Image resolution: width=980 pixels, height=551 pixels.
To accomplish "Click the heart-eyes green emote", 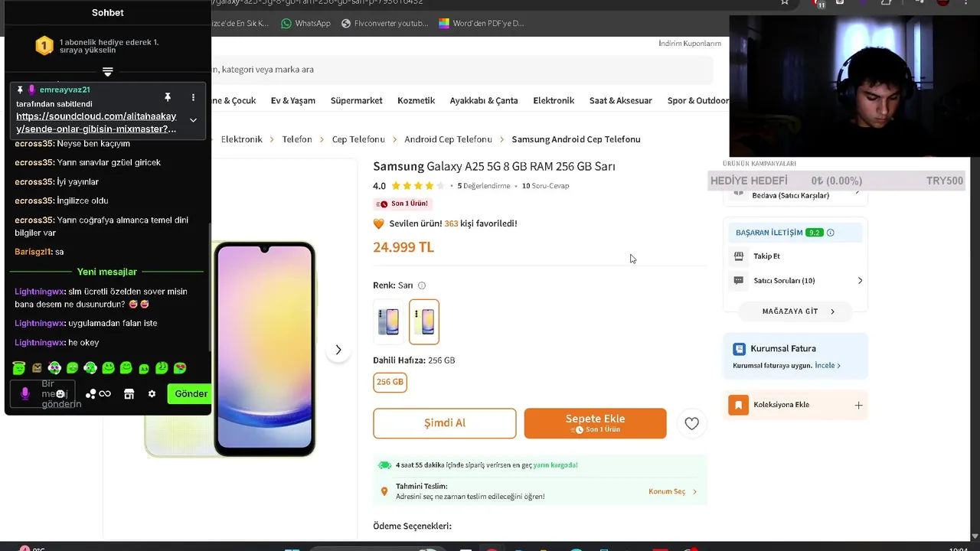I will point(180,368).
